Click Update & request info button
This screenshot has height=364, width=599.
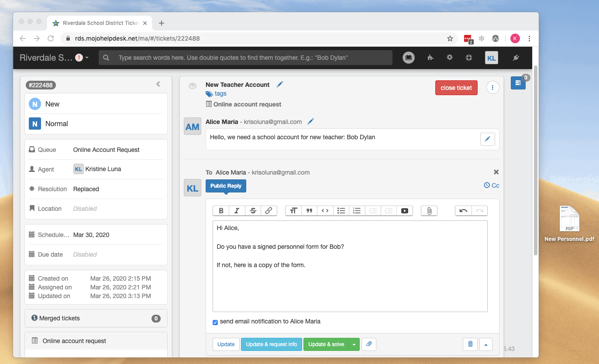click(271, 344)
